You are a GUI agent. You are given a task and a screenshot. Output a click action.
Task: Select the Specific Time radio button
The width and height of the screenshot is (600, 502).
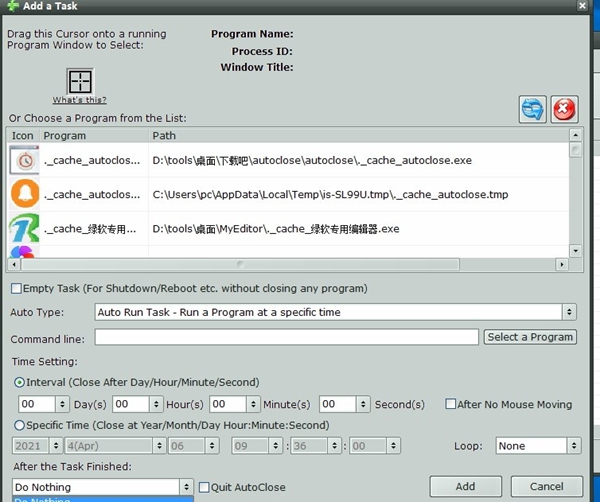(19, 425)
